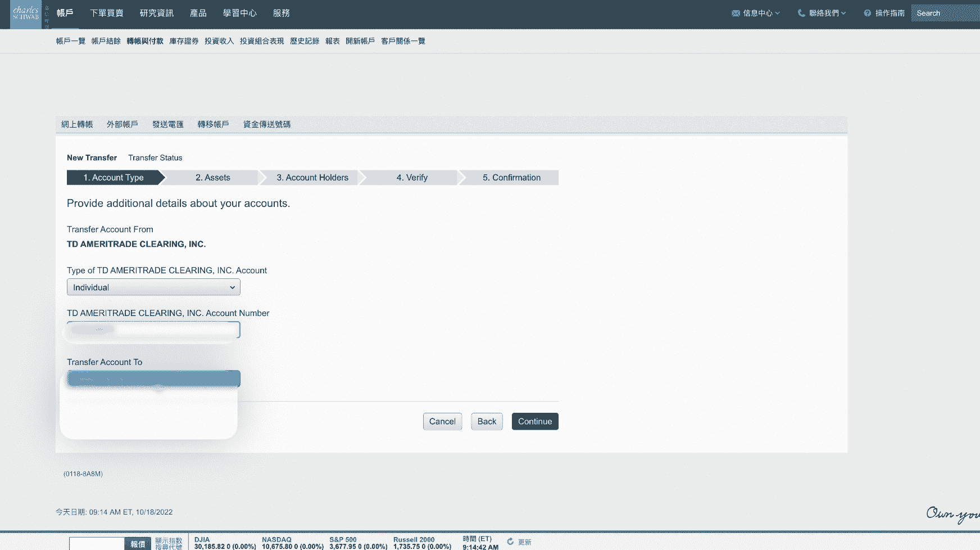Open the 研究資訊 menu
Viewport: 980px width, 550px height.
156,13
